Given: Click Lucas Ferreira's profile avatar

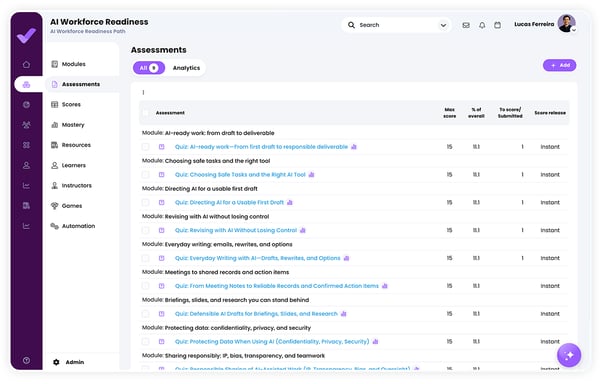Looking at the screenshot, I should [x=566, y=23].
